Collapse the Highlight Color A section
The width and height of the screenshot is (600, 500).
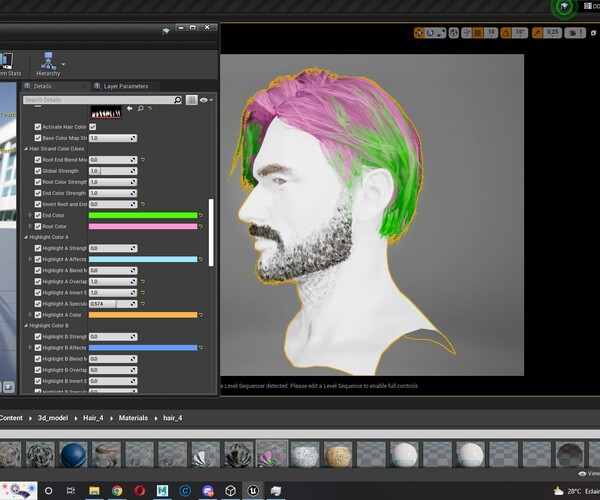pyautogui.click(x=26, y=237)
